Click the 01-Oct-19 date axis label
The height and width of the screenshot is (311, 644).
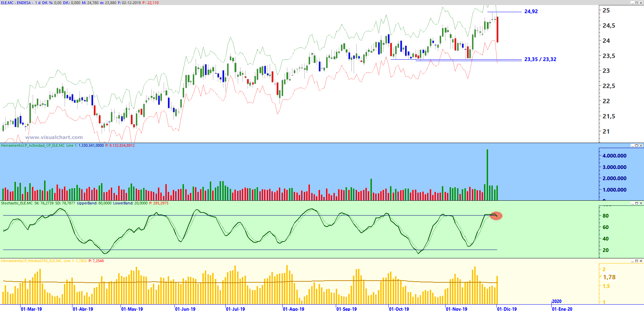[x=399, y=309]
